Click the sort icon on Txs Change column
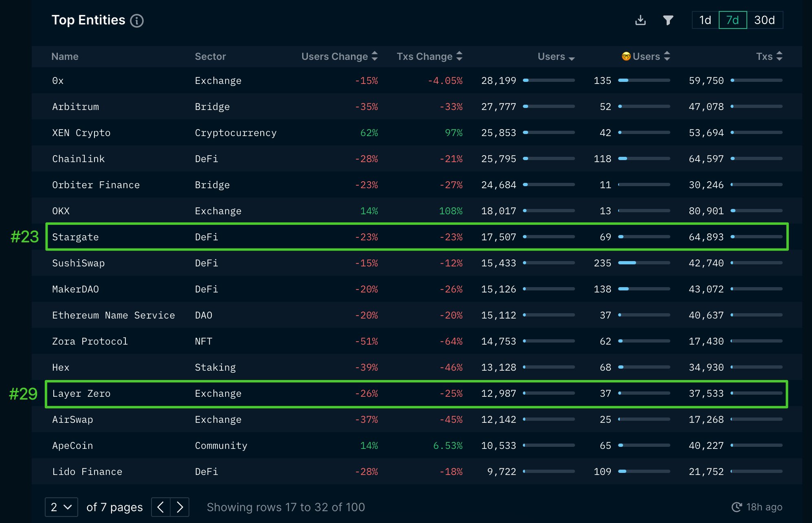Viewport: 812px width, 523px height. coord(459,56)
